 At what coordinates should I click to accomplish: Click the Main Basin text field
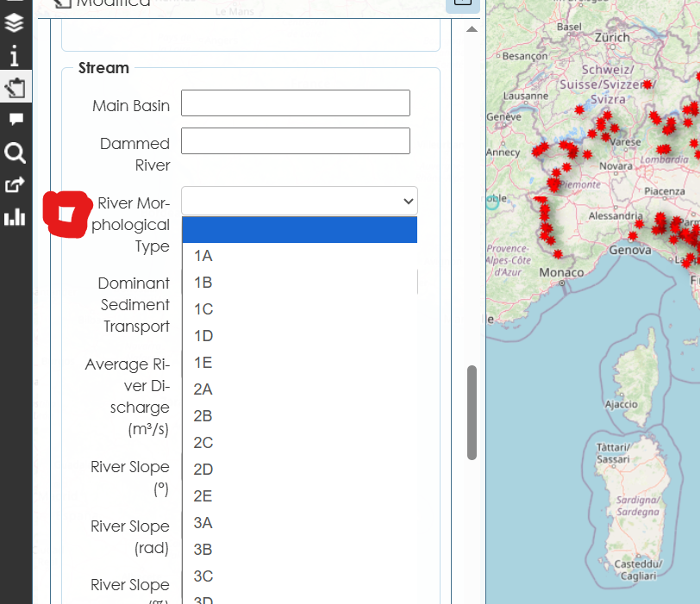click(295, 103)
